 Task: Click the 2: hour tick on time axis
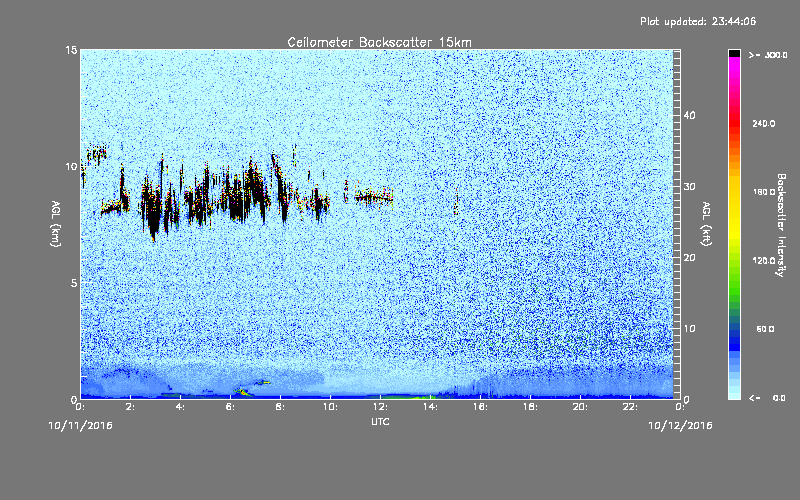pos(130,407)
